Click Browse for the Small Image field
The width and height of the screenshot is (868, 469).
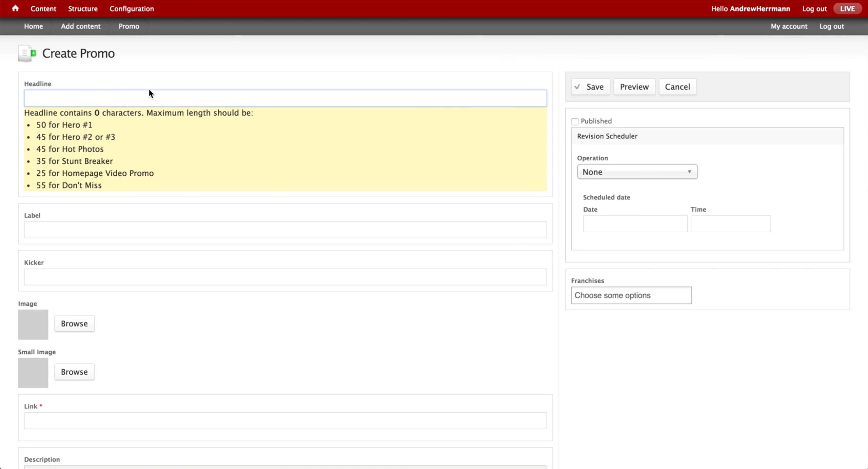74,372
